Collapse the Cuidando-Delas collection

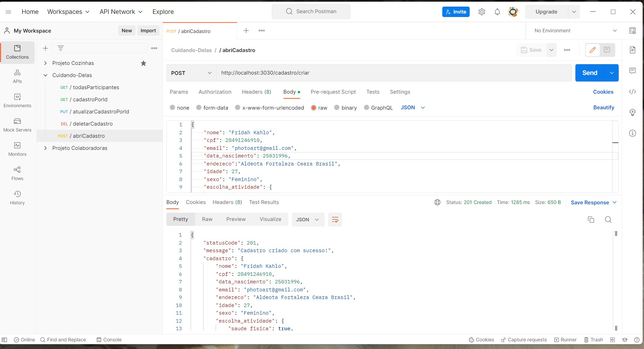click(x=45, y=75)
